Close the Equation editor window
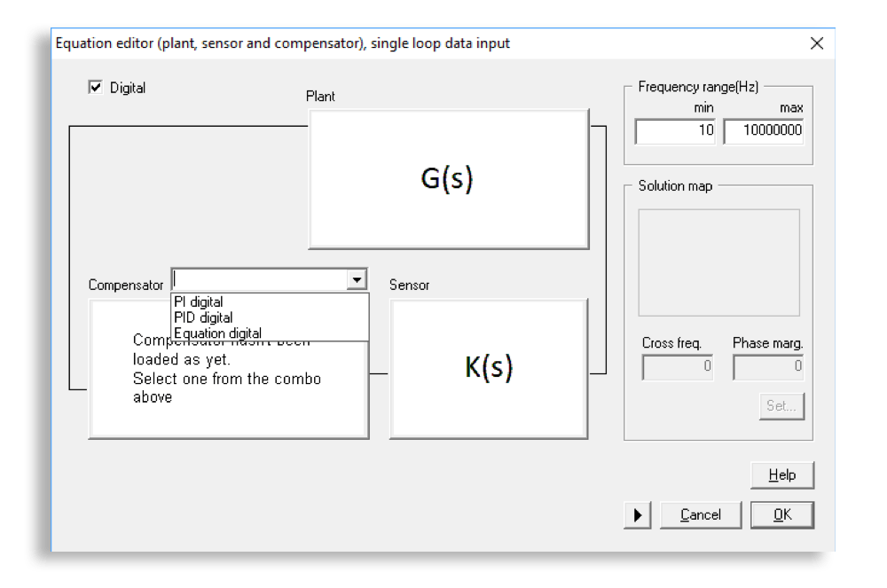 tap(817, 43)
